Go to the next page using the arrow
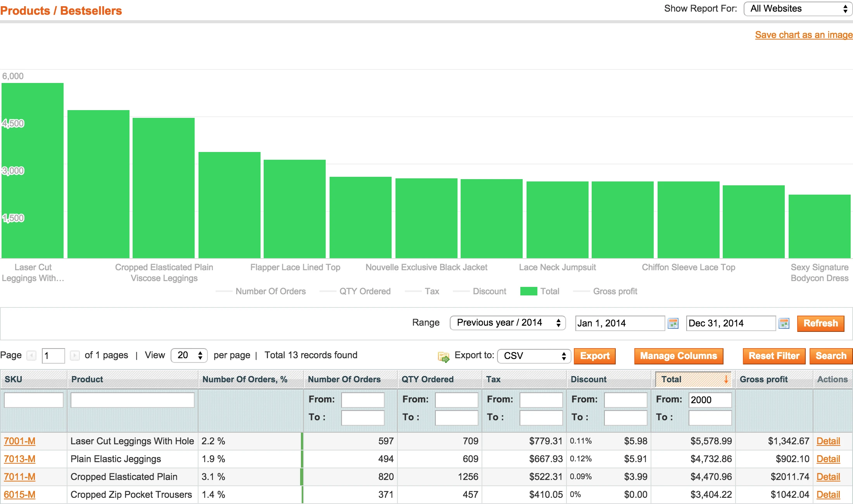 coord(74,356)
